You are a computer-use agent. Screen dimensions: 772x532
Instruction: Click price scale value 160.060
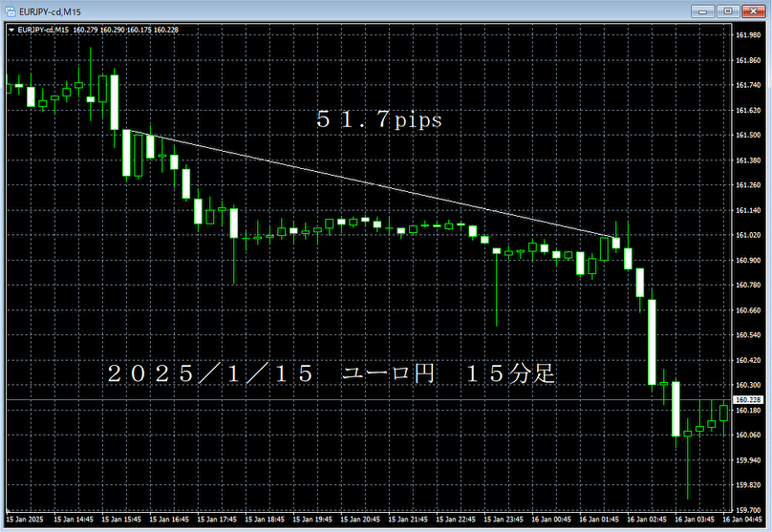coord(748,435)
